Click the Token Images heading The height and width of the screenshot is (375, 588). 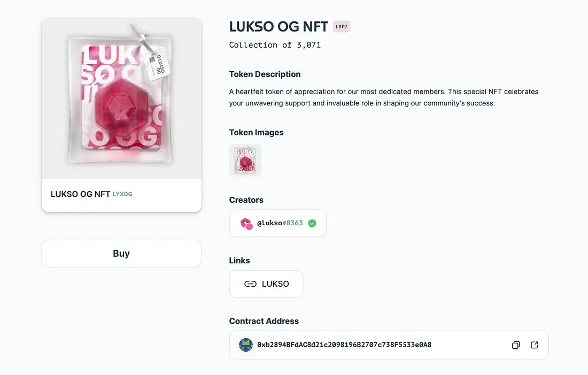(256, 132)
